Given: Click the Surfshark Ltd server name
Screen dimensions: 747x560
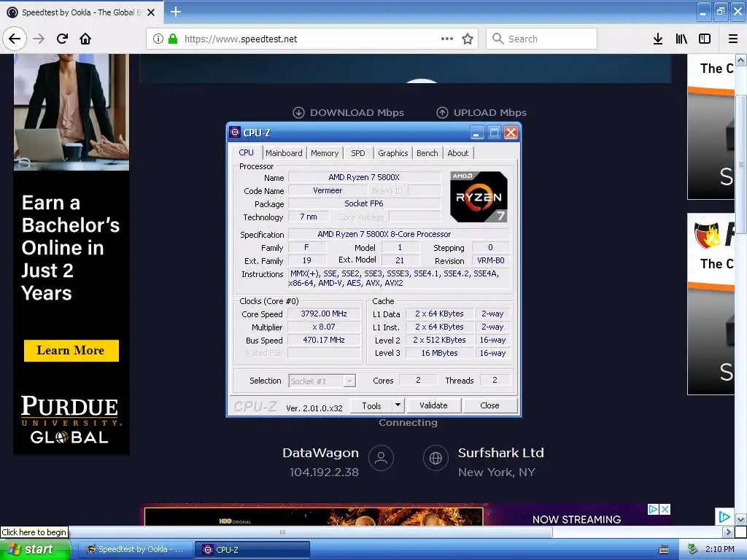Looking at the screenshot, I should pos(500,453).
